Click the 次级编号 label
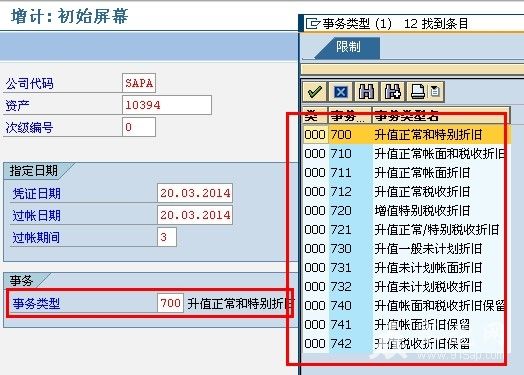Screen dimensions: 524x375 pos(29,128)
